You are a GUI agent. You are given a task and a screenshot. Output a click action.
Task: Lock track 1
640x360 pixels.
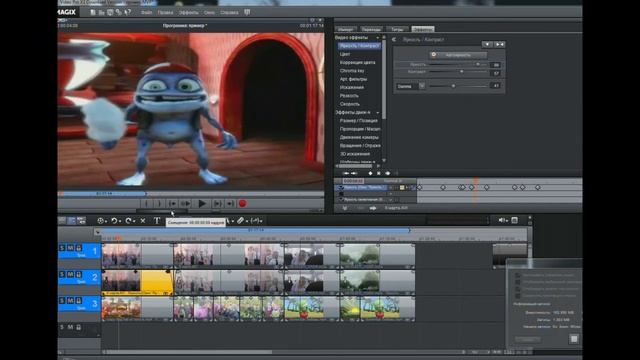[x=79, y=248]
